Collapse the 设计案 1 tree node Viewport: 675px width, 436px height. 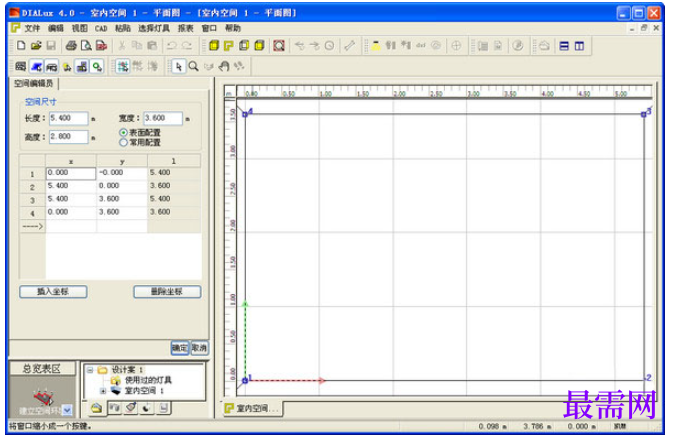click(x=90, y=370)
